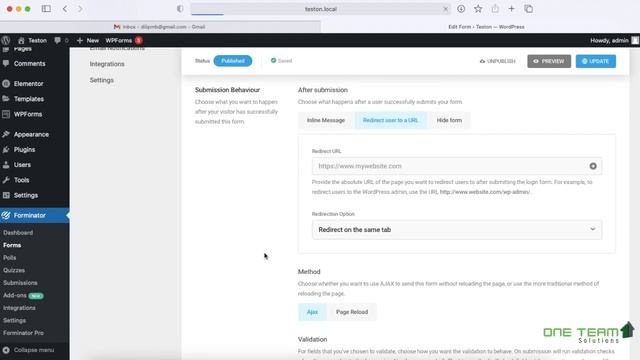Open Integrations in form builder sidebar
This screenshot has width=640, height=360.
pos(107,64)
